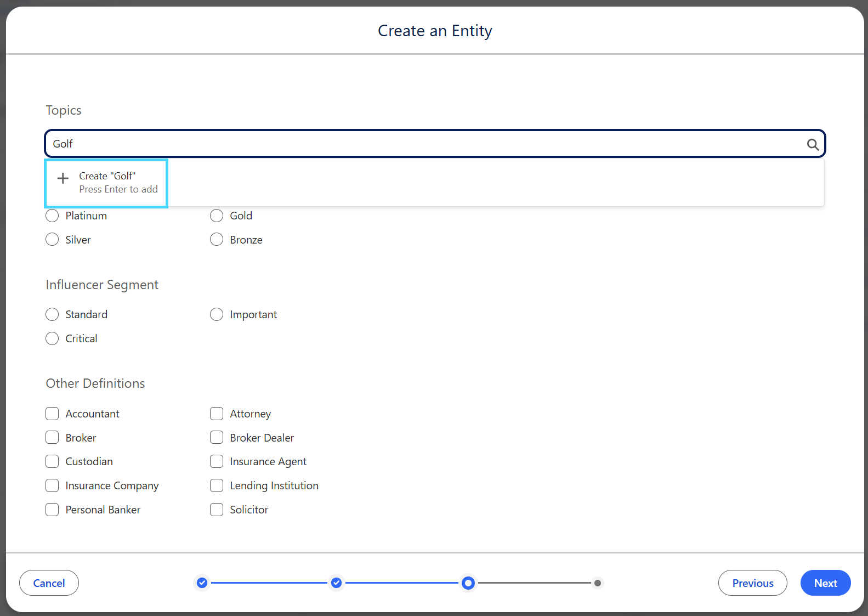Pick the Bronze radio option
868x616 pixels.
point(217,240)
